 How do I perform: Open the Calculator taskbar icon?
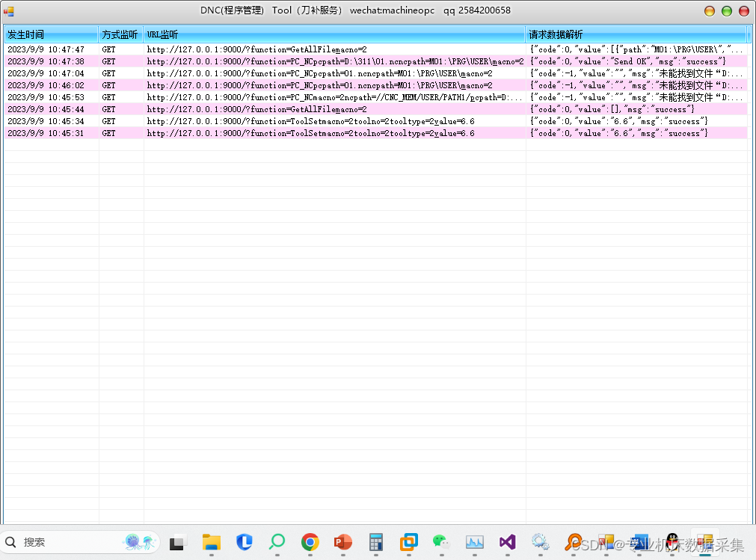[375, 542]
